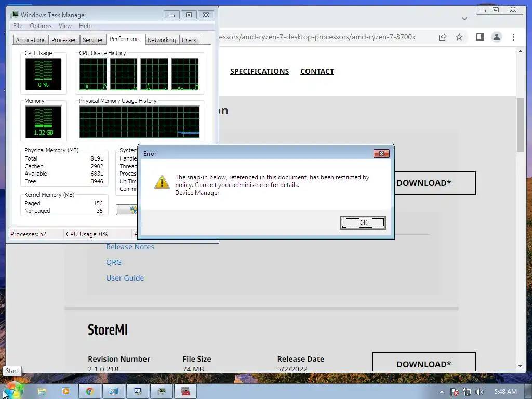532x399 pixels.
Task: Click the Memory 1.32 GB meter
Action: click(43, 122)
